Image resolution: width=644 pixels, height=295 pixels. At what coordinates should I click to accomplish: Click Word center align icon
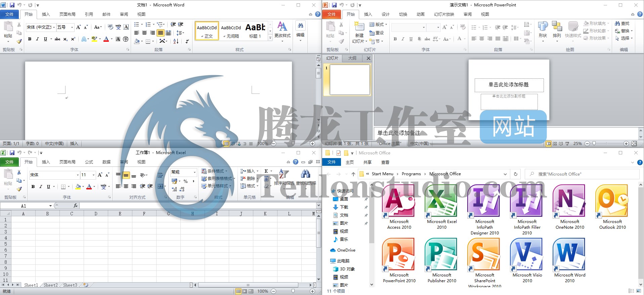[144, 33]
